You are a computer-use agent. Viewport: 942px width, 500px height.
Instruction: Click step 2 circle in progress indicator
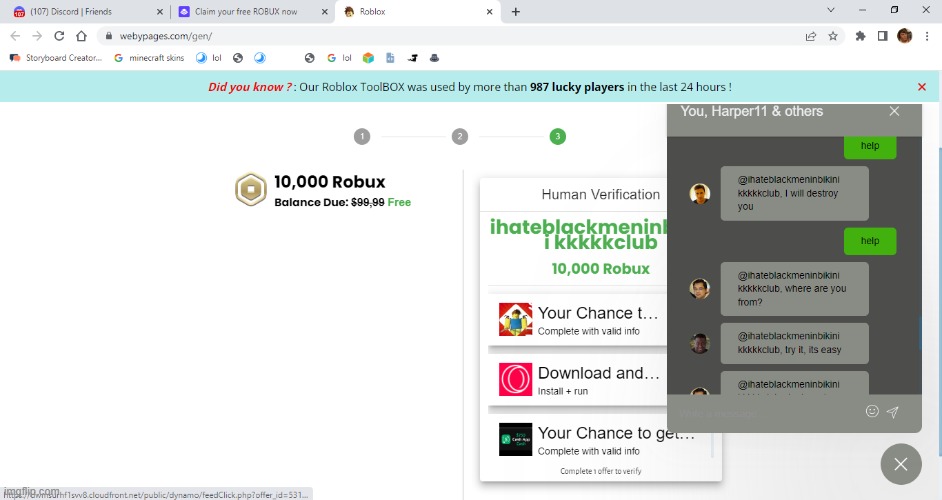tap(460, 136)
